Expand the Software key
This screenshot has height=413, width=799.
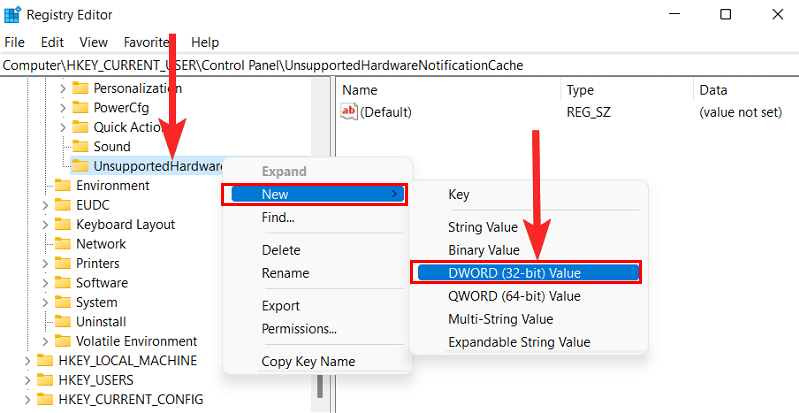(44, 283)
